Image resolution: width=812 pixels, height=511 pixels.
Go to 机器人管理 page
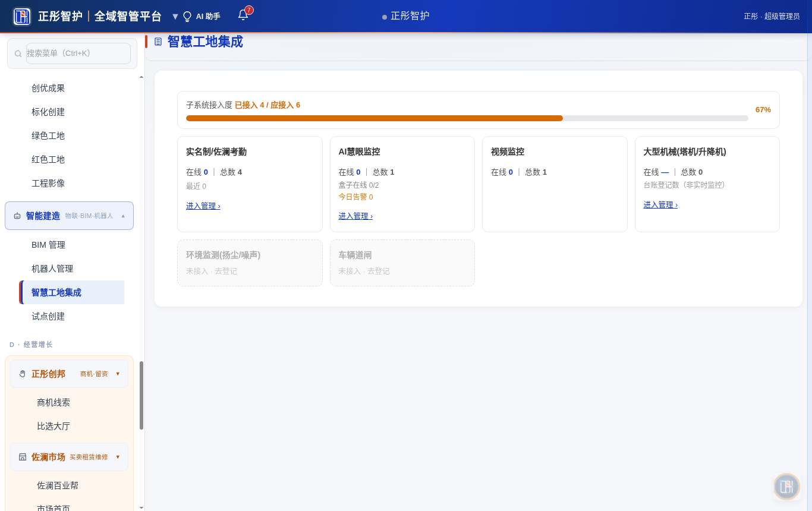coord(52,269)
